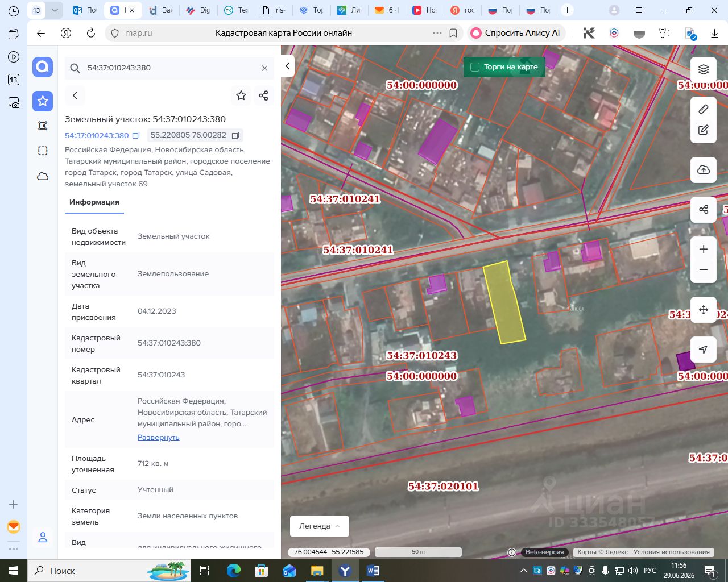The width and height of the screenshot is (728, 582).
Task: Locate my position on the map
Action: click(704, 350)
